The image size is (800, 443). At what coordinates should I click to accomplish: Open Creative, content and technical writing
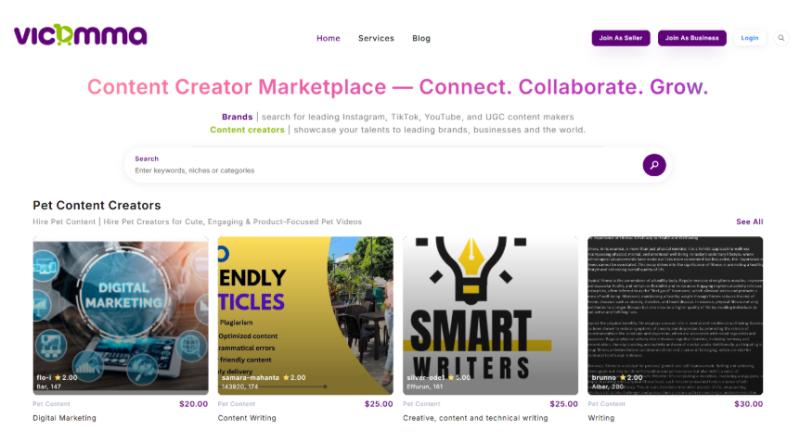pos(475,418)
